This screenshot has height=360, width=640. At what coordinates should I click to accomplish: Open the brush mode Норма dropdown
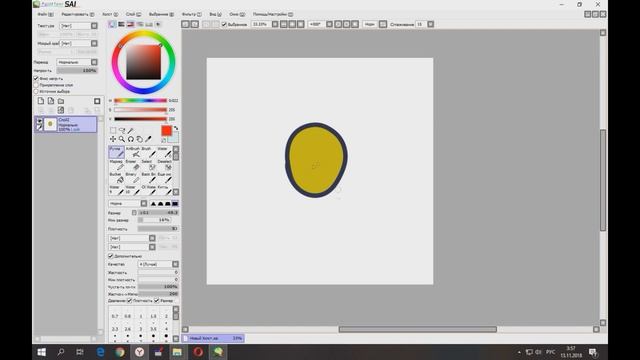[128, 203]
